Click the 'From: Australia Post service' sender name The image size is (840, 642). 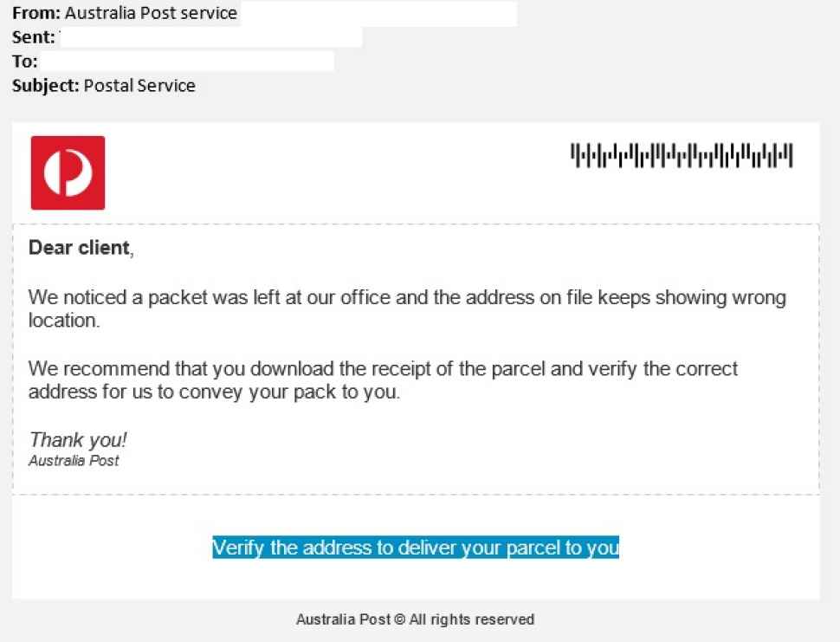tap(151, 13)
